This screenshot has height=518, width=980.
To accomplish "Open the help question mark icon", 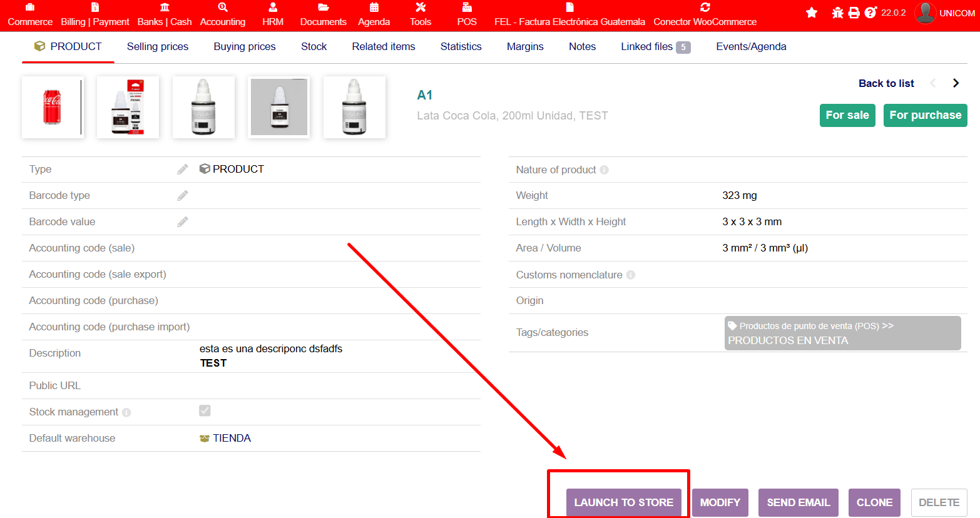I will coord(870,13).
